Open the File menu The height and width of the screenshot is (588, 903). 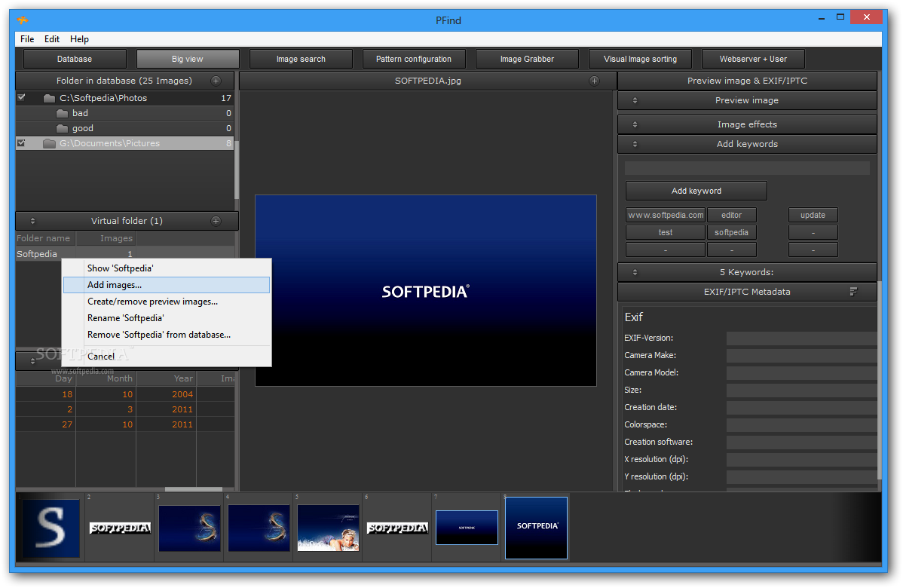pos(27,39)
